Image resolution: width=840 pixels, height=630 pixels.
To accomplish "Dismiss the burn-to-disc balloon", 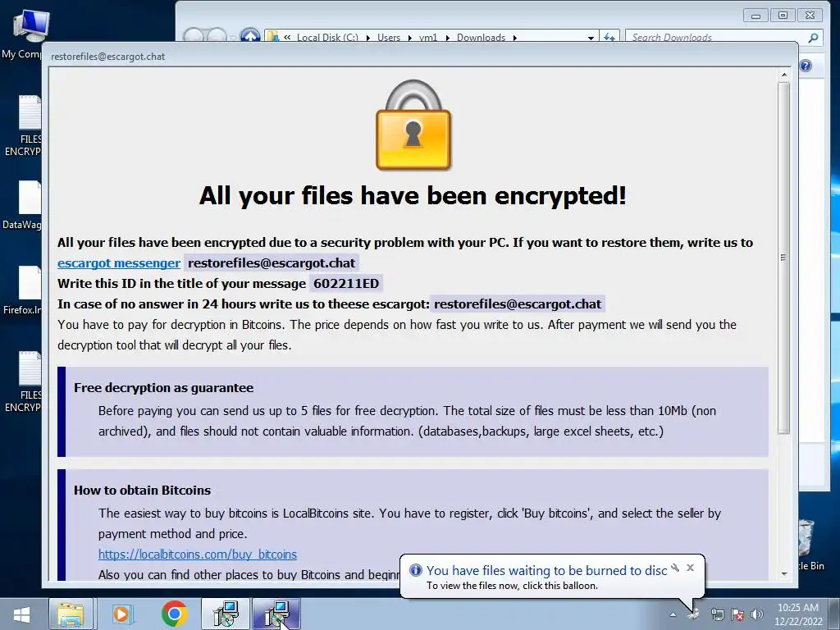I will (690, 568).
